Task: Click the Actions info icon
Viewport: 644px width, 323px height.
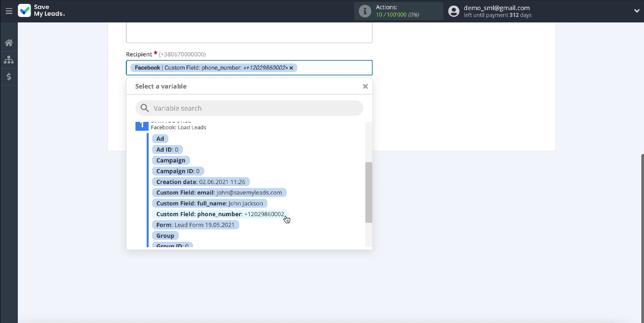Action: 365,11
